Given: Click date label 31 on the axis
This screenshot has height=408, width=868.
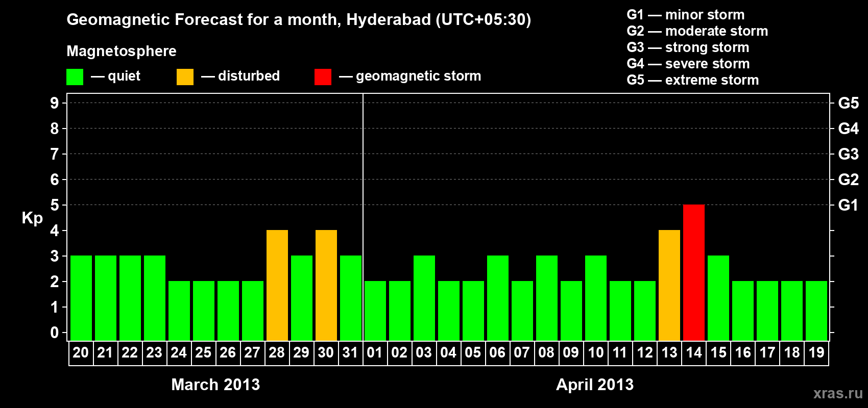Looking at the screenshot, I should click(x=350, y=353).
